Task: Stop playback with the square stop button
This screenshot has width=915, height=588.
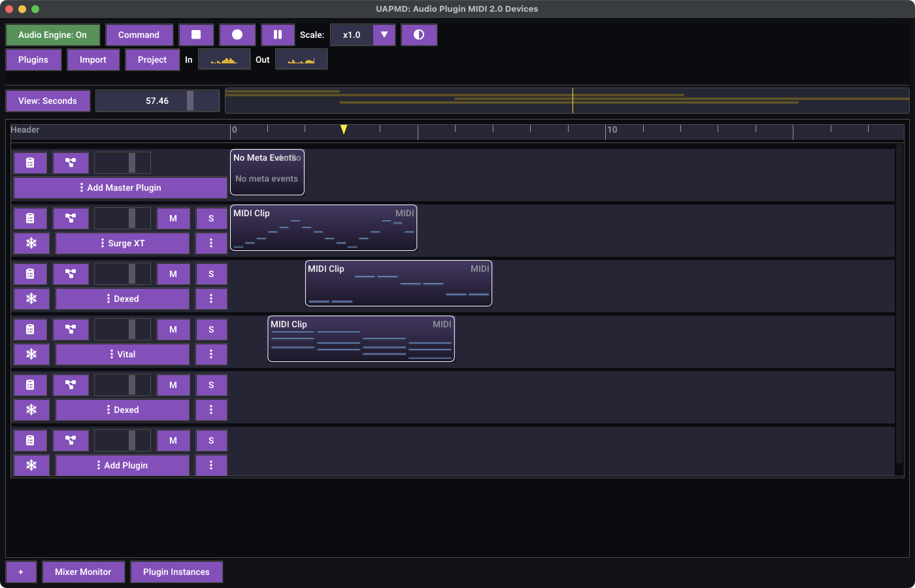Action: pos(196,35)
